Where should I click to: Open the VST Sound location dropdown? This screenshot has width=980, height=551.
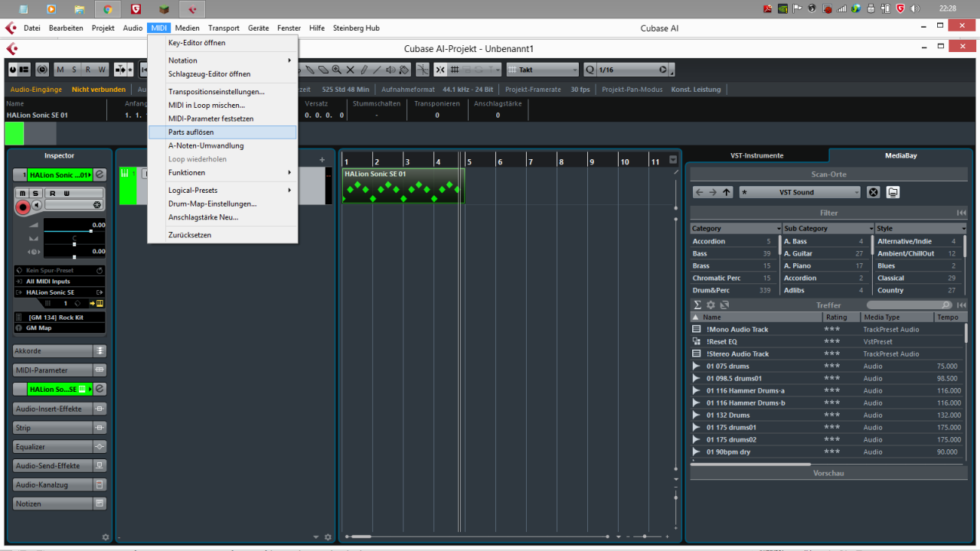799,192
